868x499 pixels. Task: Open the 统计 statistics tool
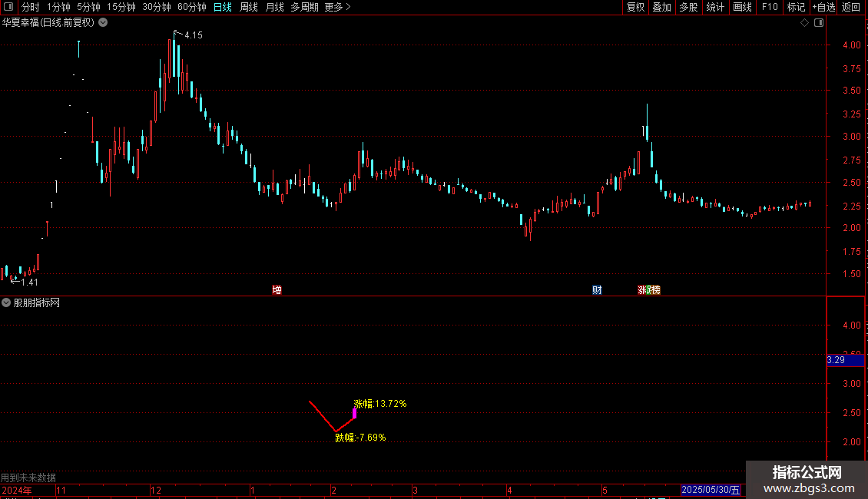pos(715,7)
